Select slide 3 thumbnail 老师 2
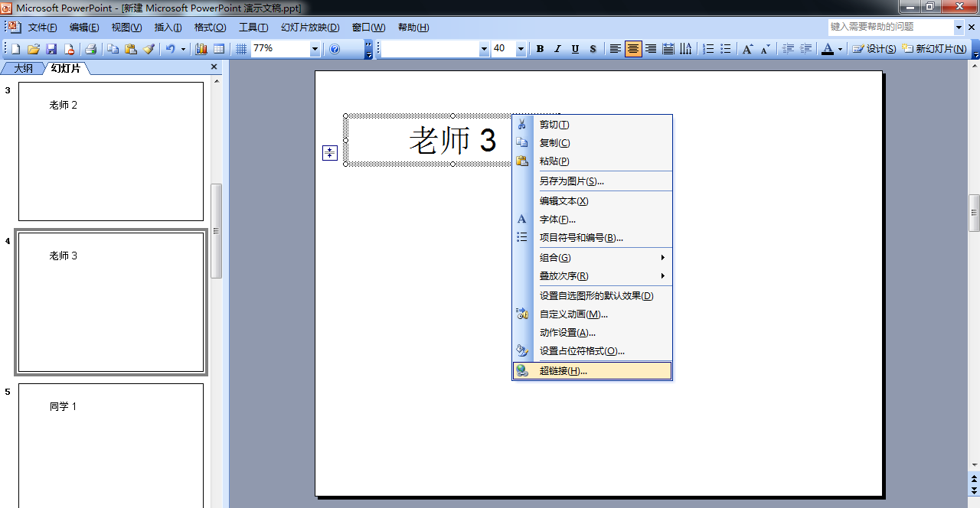 [111, 151]
